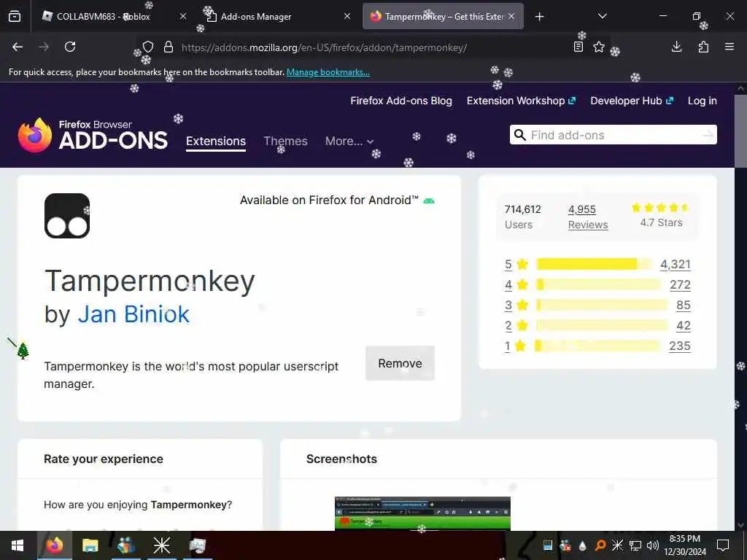The height and width of the screenshot is (560, 747).
Task: Open the snowflake app in the taskbar
Action: pyautogui.click(x=161, y=545)
